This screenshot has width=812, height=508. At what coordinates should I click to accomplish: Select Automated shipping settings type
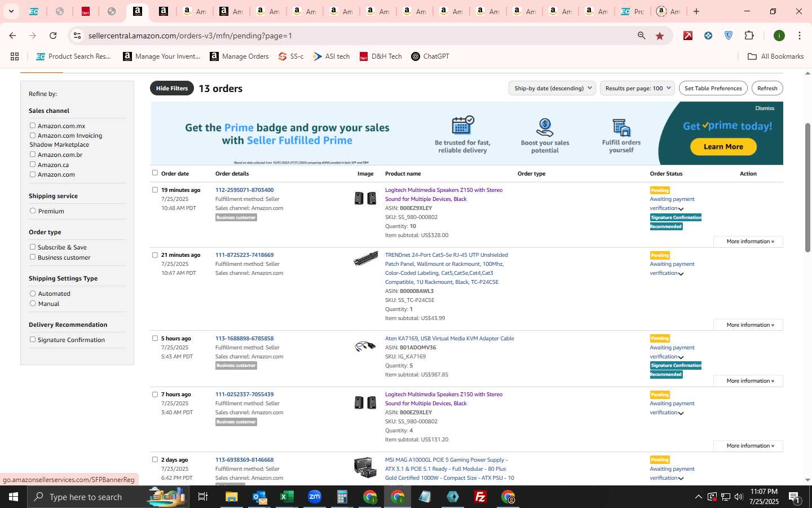pos(33,294)
